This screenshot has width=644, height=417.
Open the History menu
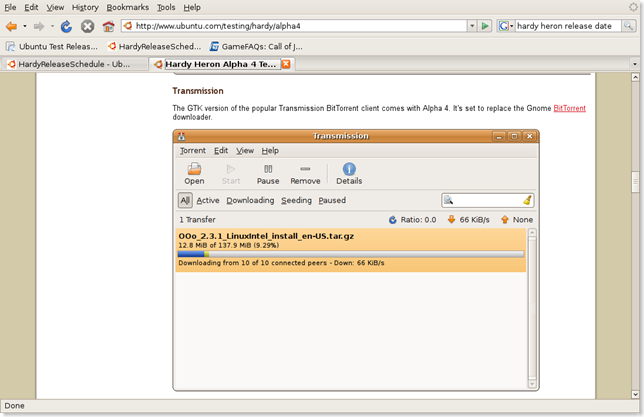85,7
